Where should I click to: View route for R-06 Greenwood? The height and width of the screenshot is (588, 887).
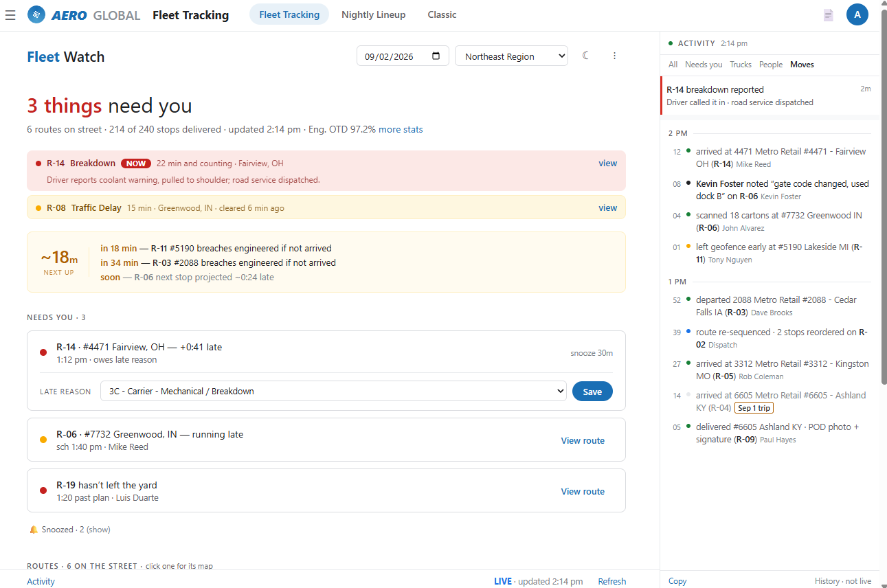pos(583,441)
